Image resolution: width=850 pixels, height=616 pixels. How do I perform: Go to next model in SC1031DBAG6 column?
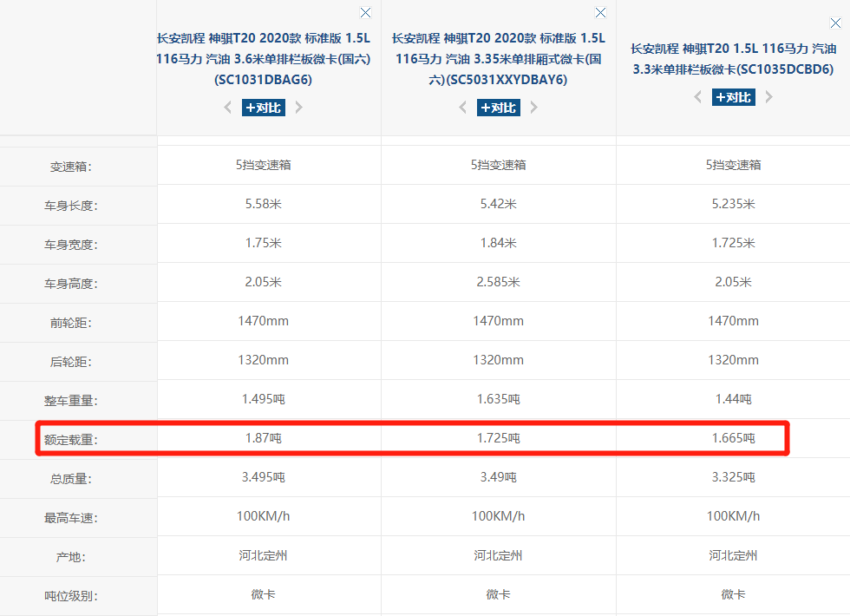(x=298, y=108)
